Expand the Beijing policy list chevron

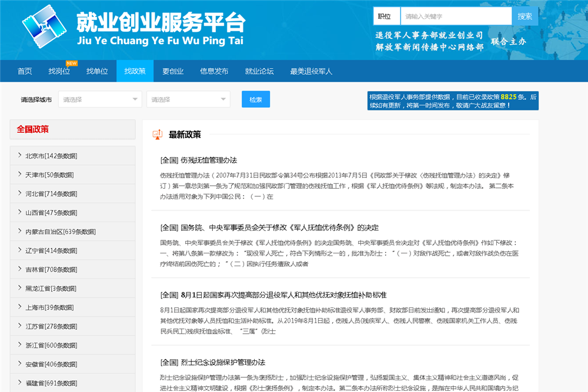click(x=19, y=156)
